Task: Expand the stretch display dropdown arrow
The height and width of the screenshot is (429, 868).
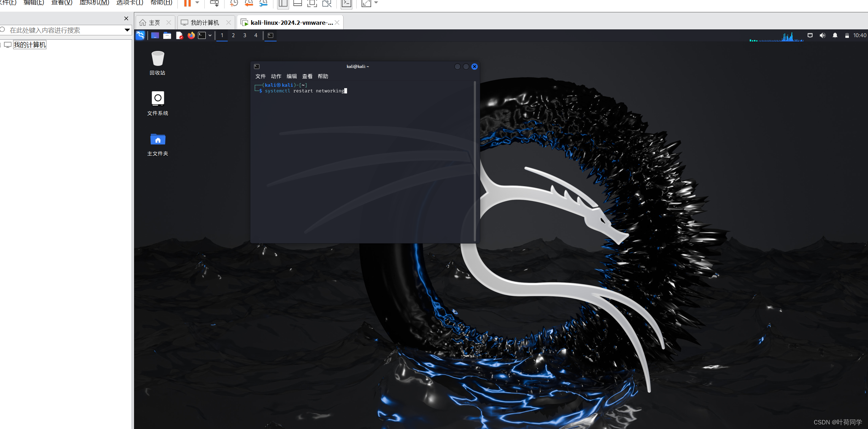Action: (376, 3)
